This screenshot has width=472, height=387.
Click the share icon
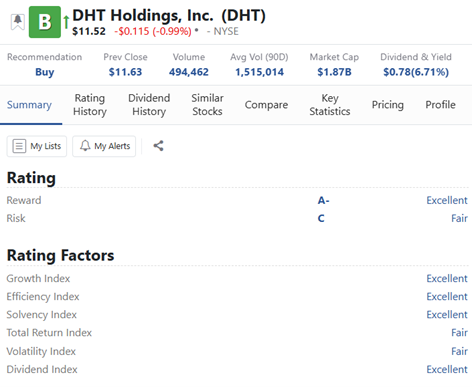(158, 146)
